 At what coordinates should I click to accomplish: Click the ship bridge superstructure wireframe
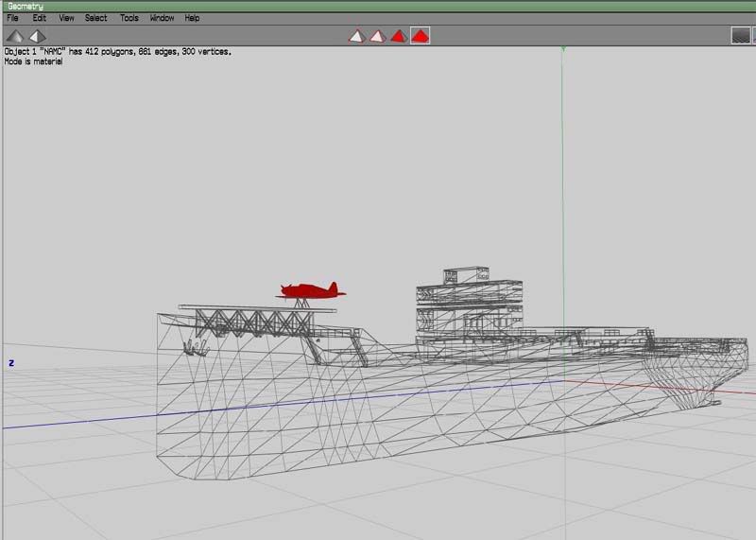(469, 304)
